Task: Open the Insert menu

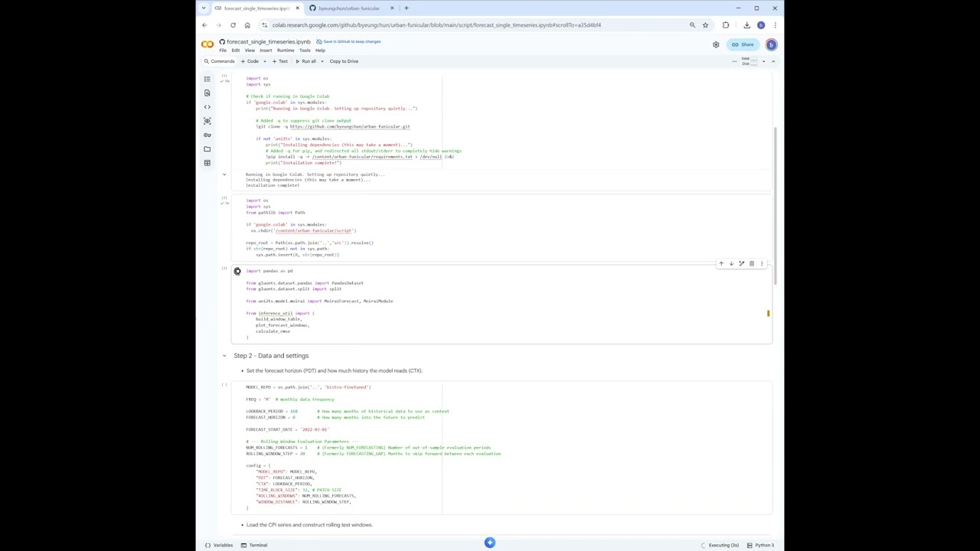Action: point(266,51)
